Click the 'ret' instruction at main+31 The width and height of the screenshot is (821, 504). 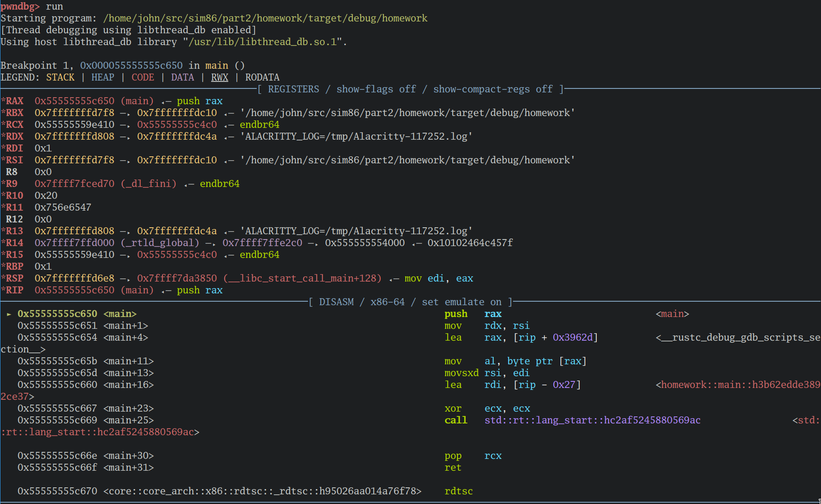(x=453, y=467)
